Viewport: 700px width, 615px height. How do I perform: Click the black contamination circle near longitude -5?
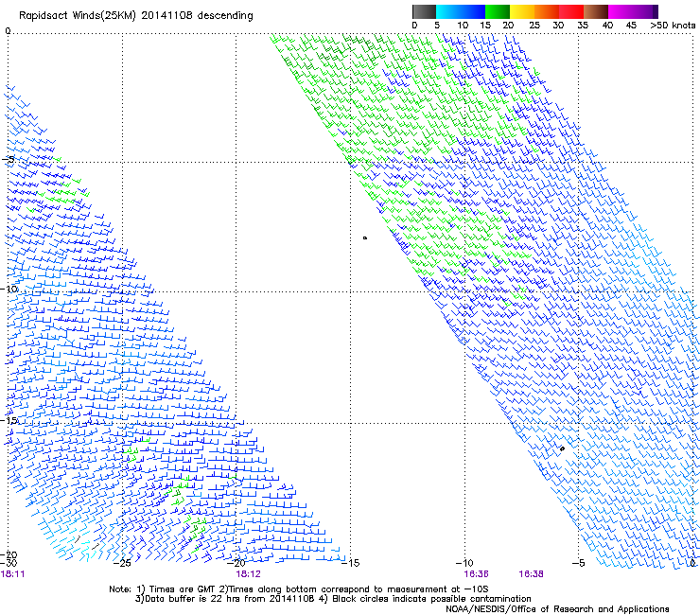pos(562,448)
